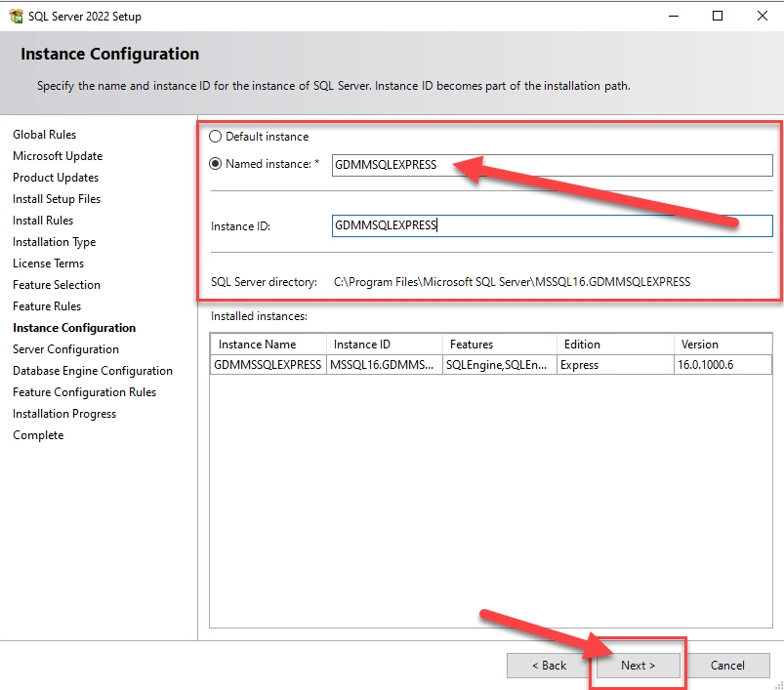The image size is (784, 690).
Task: Select Feature Configuration Rules in the sidebar
Action: (85, 392)
